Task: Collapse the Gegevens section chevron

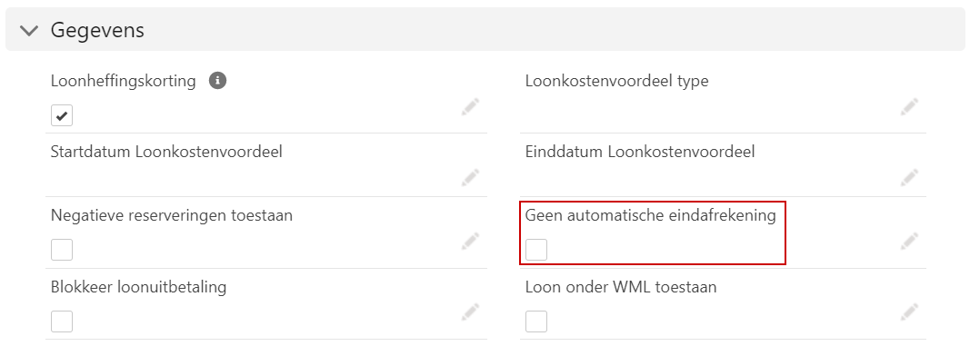Action: point(29,31)
